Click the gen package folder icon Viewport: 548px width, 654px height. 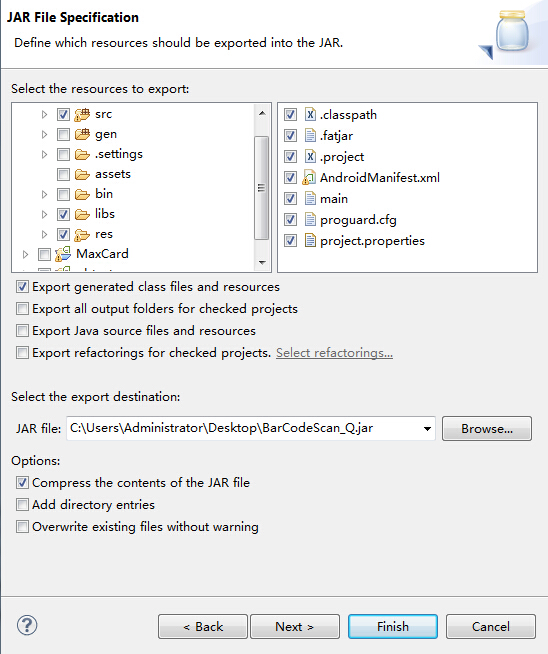coord(82,134)
